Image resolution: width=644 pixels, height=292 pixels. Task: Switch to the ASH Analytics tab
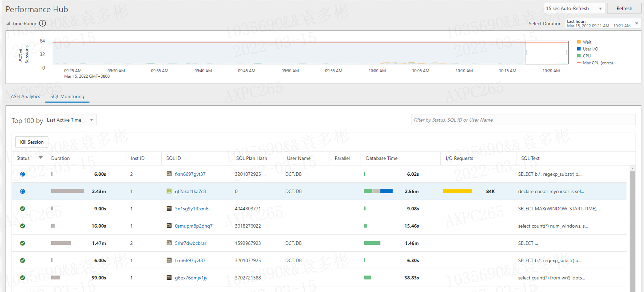[25, 96]
